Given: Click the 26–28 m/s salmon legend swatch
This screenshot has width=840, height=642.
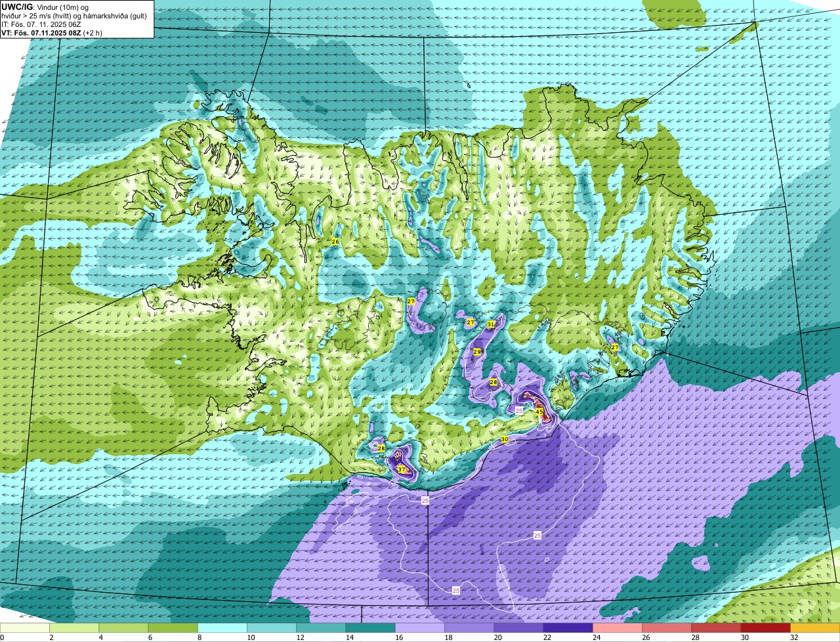Looking at the screenshot, I should tap(667, 628).
